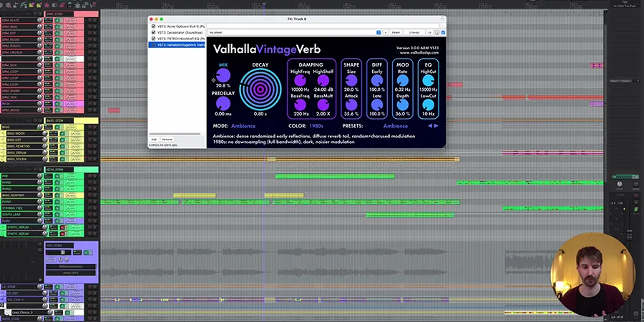Image resolution: width=644 pixels, height=322 pixels.
Task: Click the UI button in FX header
Action: [x=429, y=32]
